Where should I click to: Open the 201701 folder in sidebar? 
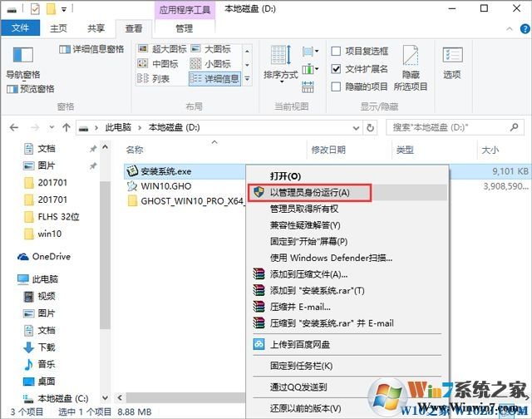52,182
